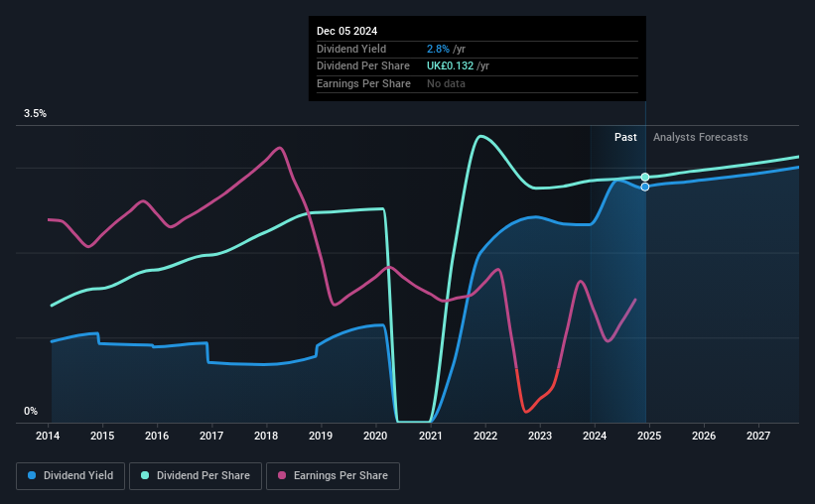Toggle the Dividend Per Share legend button

click(196, 476)
